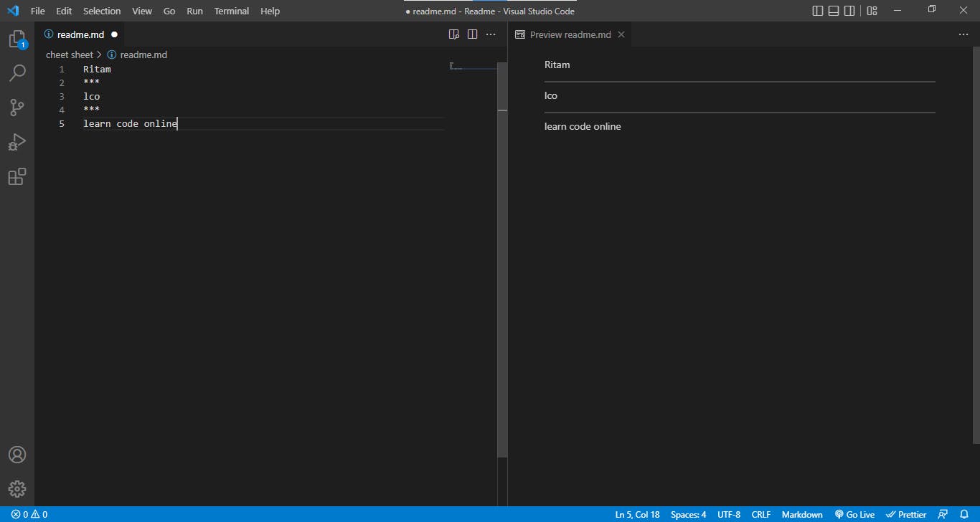The height and width of the screenshot is (522, 980).
Task: Click Ln 5, Col 18 status item
Action: [637, 514]
